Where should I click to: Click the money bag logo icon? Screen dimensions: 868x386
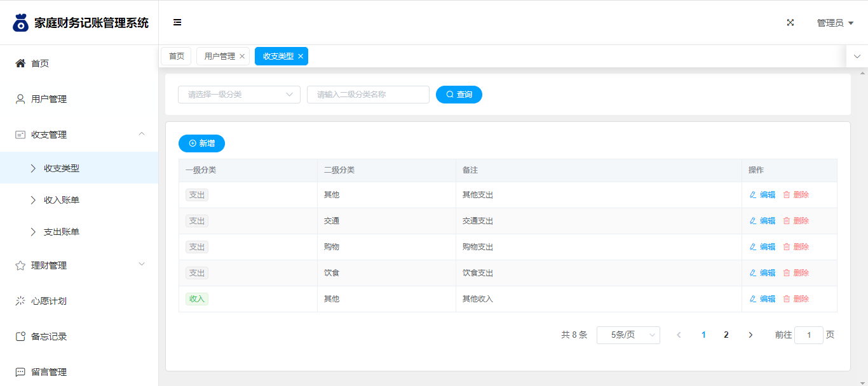[21, 23]
